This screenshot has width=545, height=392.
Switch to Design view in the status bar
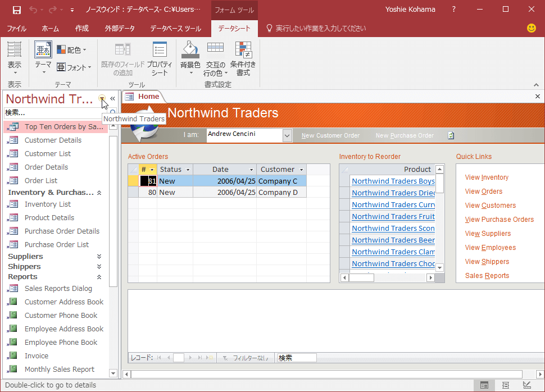point(527,385)
